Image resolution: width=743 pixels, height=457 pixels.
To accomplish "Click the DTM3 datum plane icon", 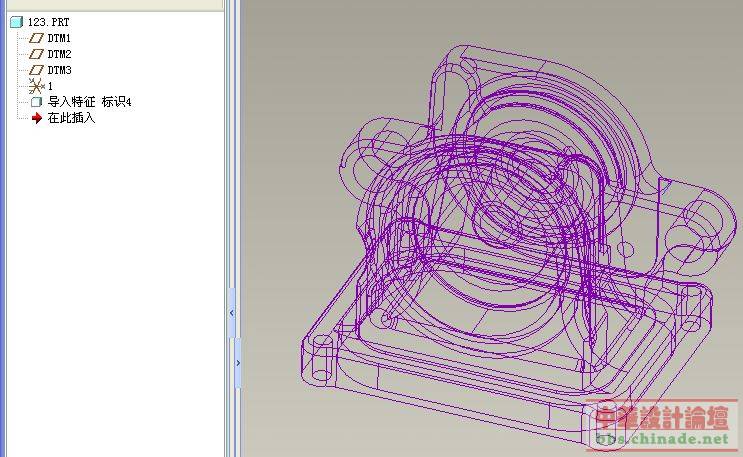I will coord(37,70).
